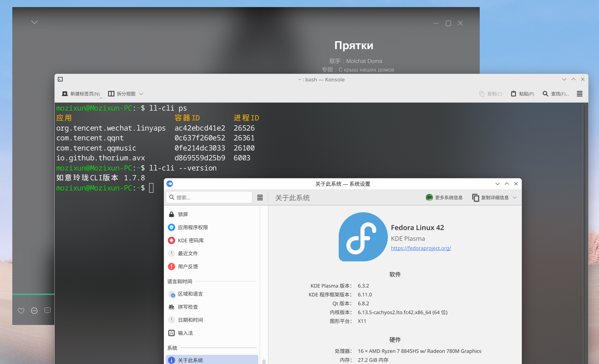The width and height of the screenshot is (599, 364).
Task: Click io.github.thorium.avx row in terminal
Action: (153, 158)
